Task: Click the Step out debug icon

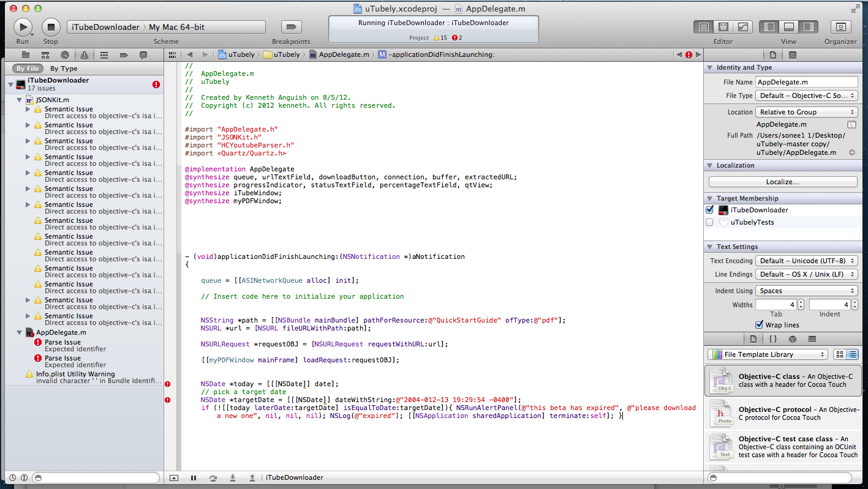Action: tap(252, 477)
